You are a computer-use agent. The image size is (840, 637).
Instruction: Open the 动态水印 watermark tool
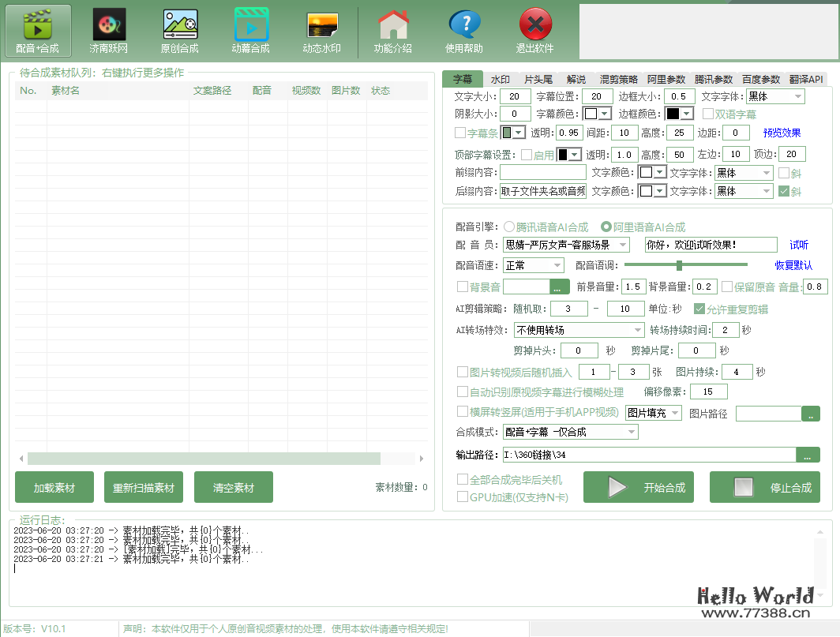322,30
